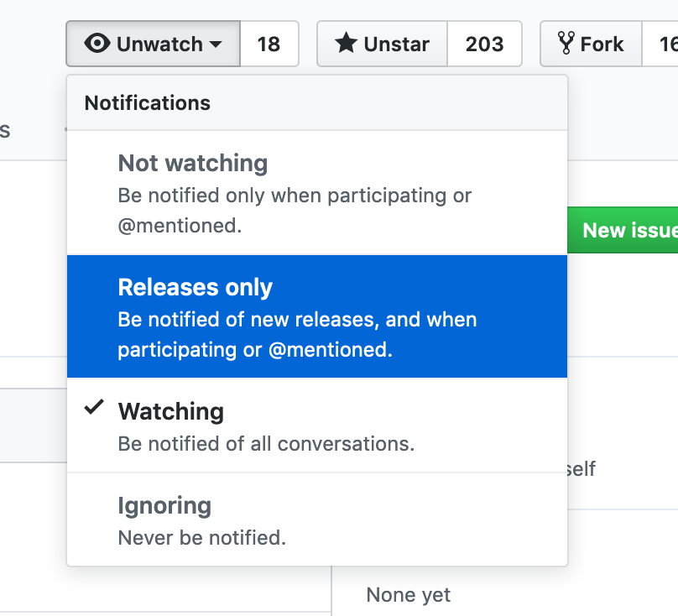Click "Be notified of all conversations." description
678x616 pixels.
coord(266,444)
